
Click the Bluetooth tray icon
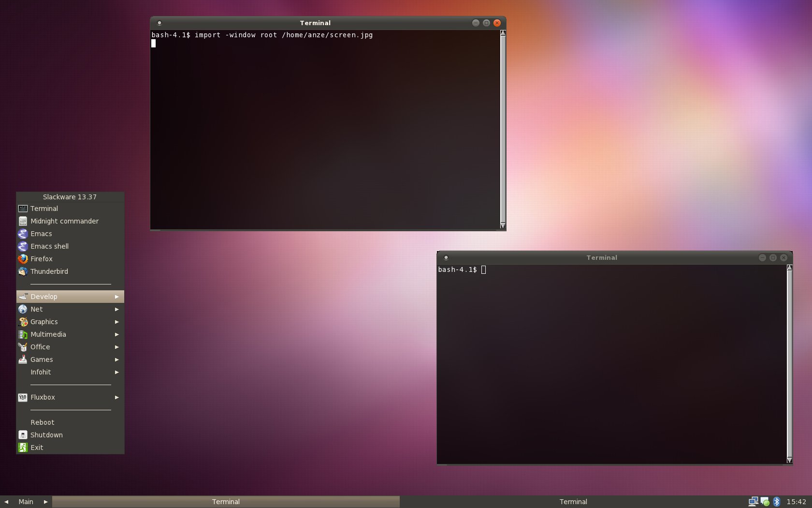(776, 502)
